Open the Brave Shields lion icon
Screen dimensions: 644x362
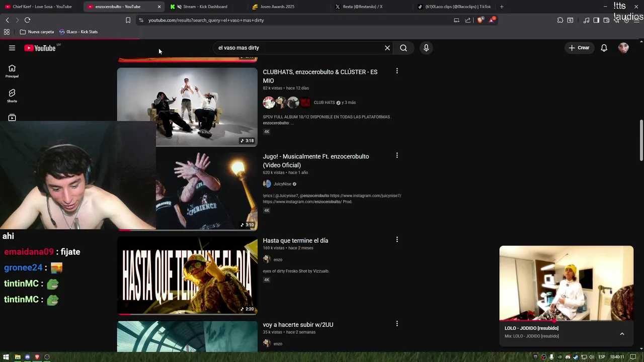tap(480, 20)
